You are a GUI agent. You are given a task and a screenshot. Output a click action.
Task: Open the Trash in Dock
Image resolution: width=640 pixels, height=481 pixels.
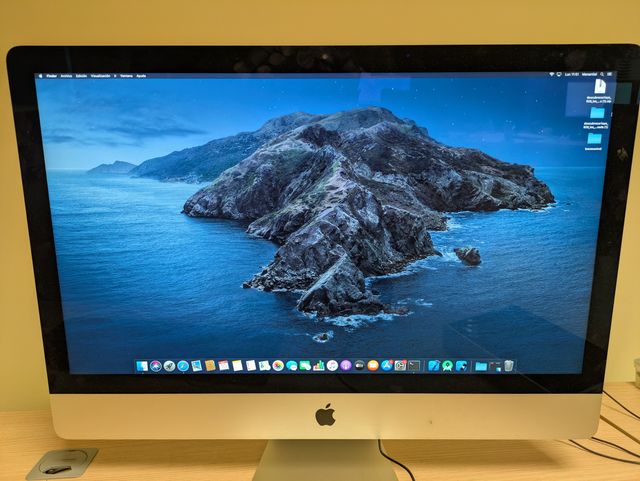pyautogui.click(x=508, y=366)
